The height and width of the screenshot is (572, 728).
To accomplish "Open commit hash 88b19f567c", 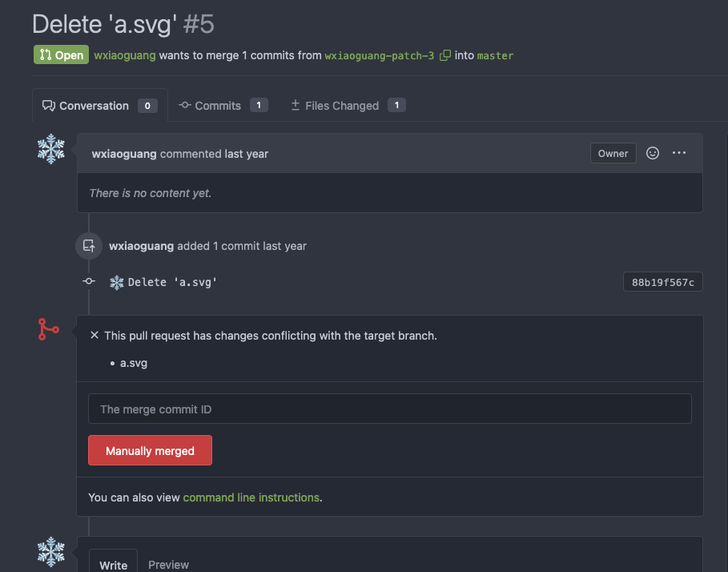I will 662,282.
